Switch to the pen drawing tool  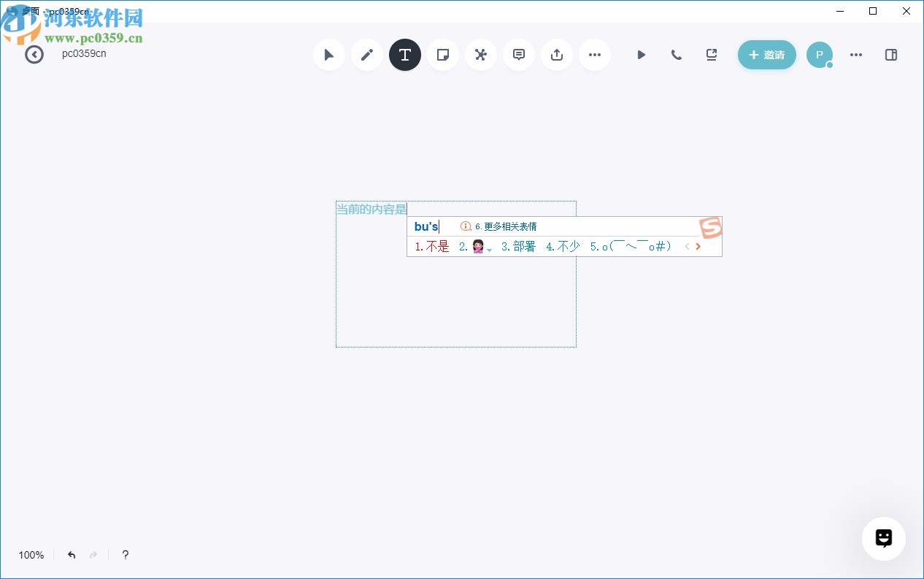coord(367,55)
